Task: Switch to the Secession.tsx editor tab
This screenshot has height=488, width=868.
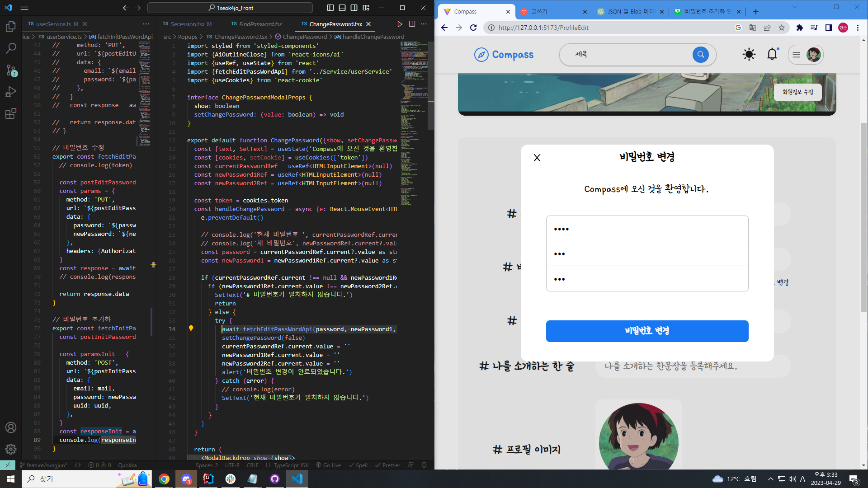Action: pyautogui.click(x=187, y=24)
